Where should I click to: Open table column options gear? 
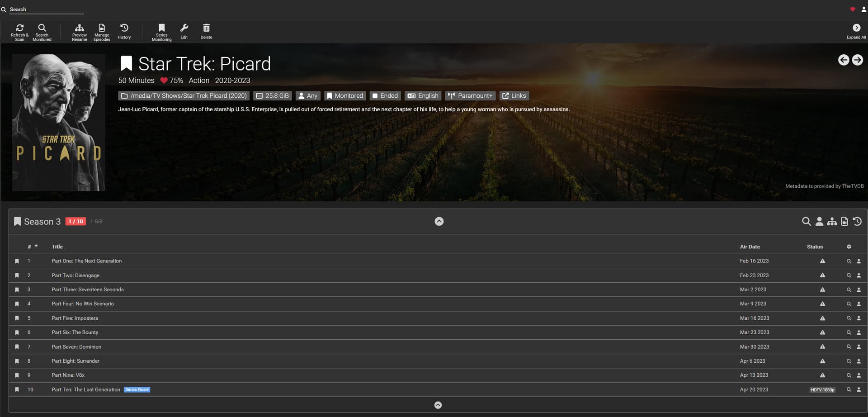[x=849, y=247]
